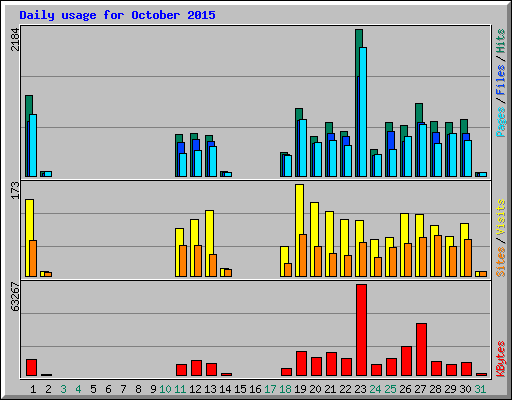Image resolution: width=512 pixels, height=400 pixels.
Task: Click day 22 on the x-axis
Action: point(345,389)
